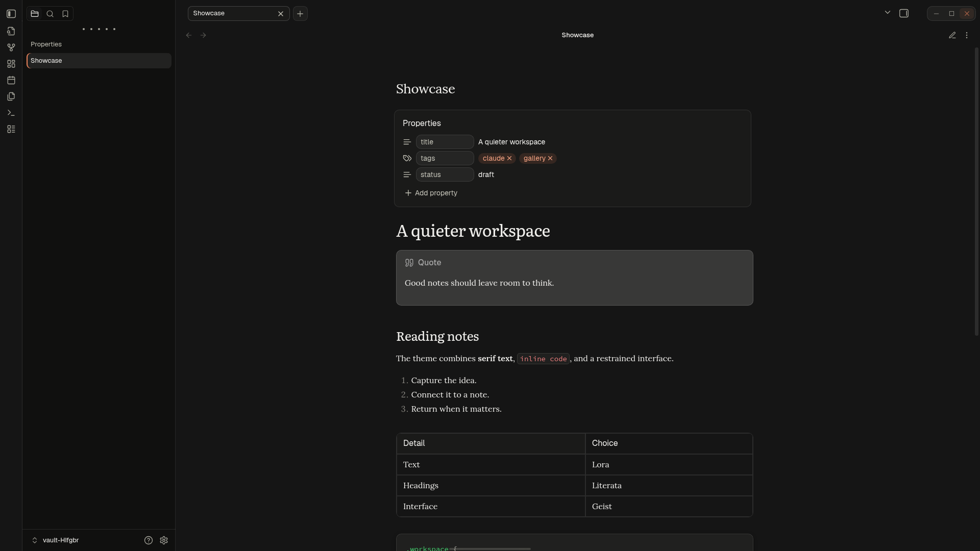The height and width of the screenshot is (551, 980).
Task: Click list item 'Connect it to a note.'
Action: tap(450, 395)
